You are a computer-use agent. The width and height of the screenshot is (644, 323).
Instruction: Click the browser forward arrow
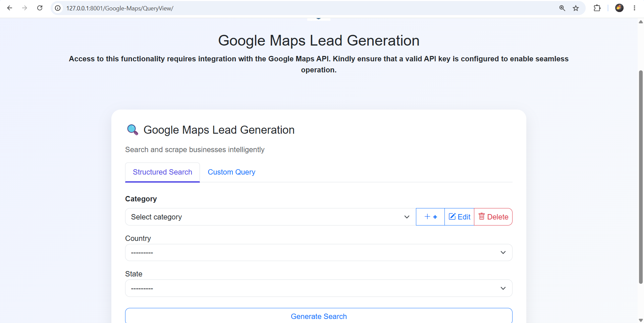24,8
